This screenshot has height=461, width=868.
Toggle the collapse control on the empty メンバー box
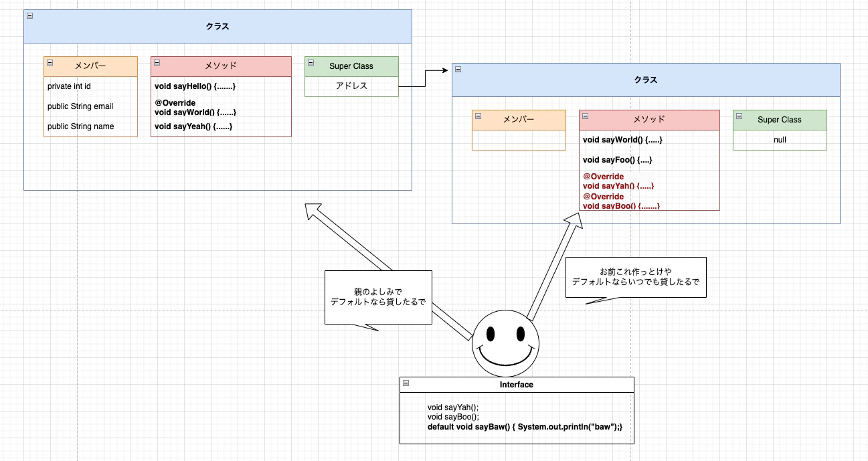tap(476, 115)
